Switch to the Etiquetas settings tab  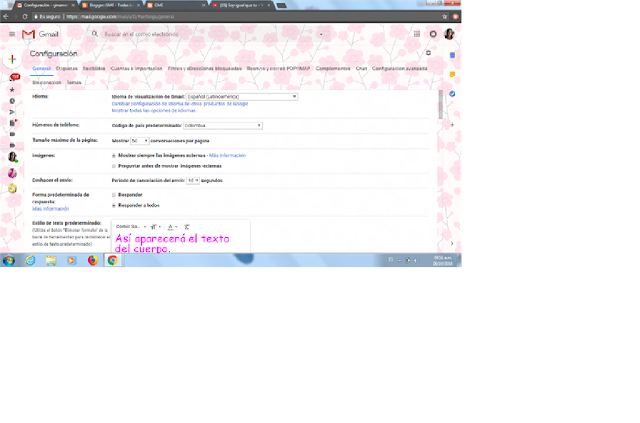click(67, 69)
